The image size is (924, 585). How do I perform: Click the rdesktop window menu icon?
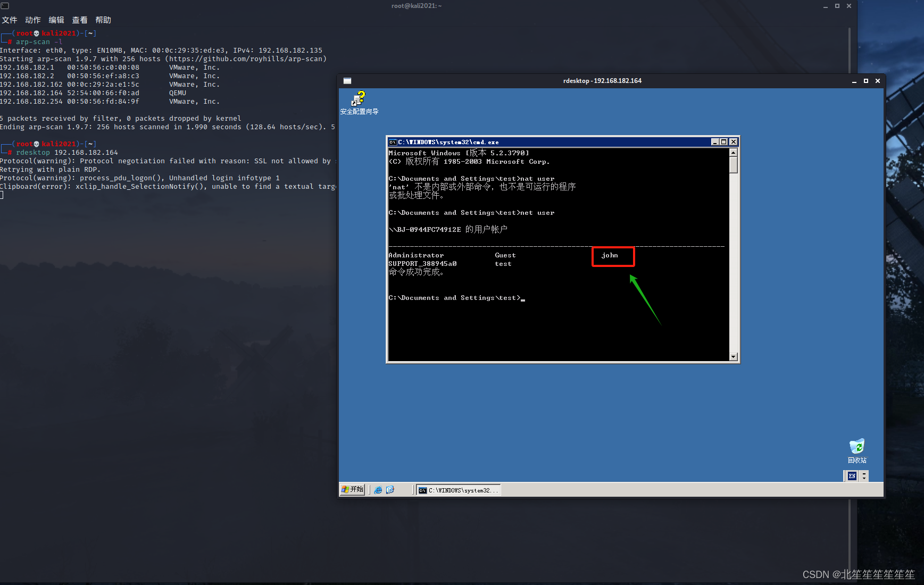(347, 81)
